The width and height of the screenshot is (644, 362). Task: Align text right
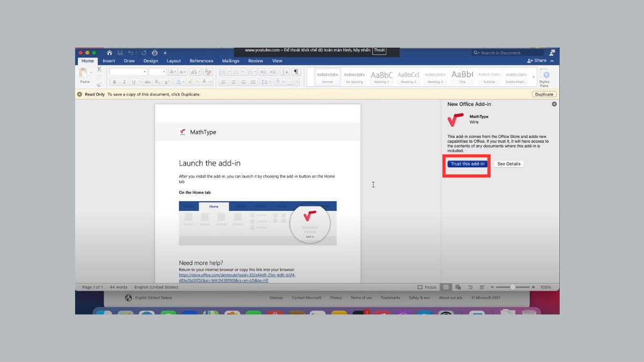point(243,82)
